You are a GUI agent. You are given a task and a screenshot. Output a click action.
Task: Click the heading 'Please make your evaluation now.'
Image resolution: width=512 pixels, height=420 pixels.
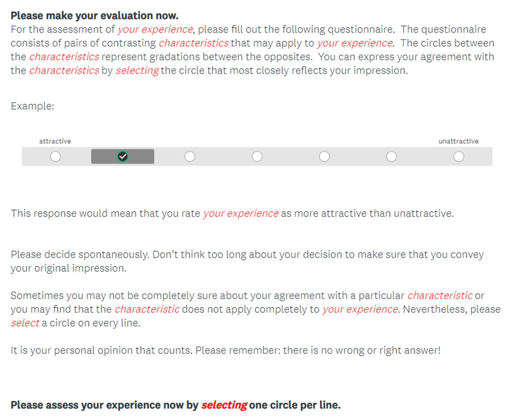(94, 15)
